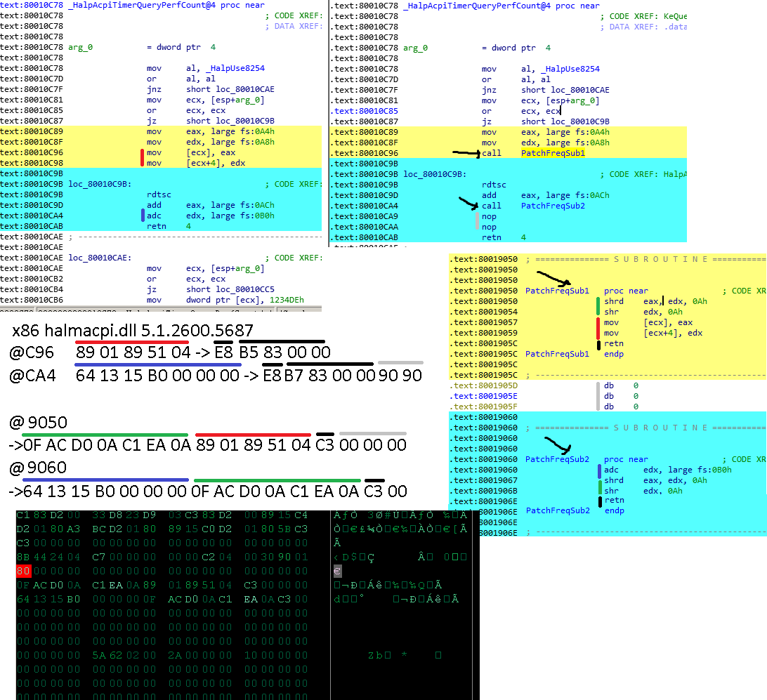Click address '.text:8001905E' before db 0
The height and width of the screenshot is (700, 767).
point(483,396)
